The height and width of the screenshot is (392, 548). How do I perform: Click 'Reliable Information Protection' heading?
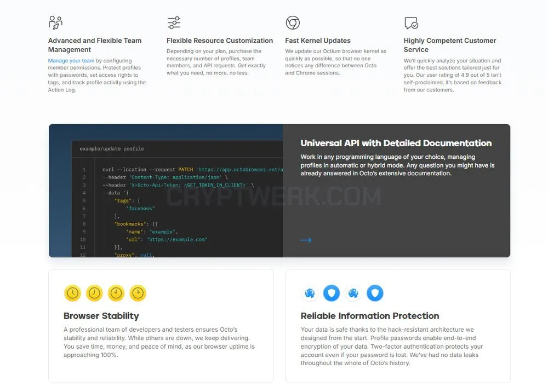(370, 316)
